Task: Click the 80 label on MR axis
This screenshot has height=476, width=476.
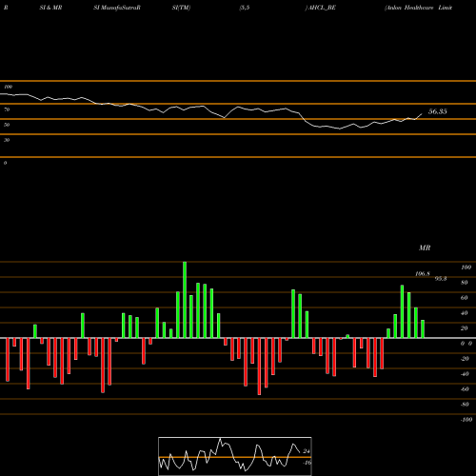Action: tap(465, 283)
